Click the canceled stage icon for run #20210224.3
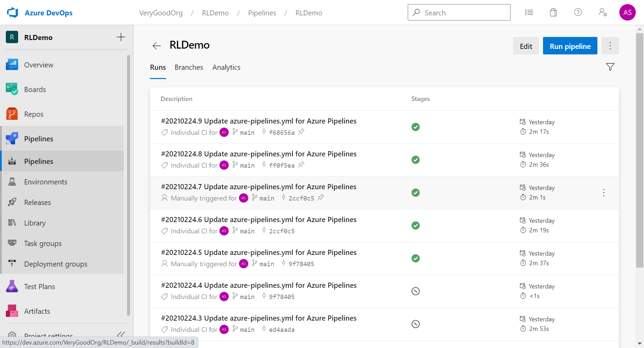 [415, 324]
